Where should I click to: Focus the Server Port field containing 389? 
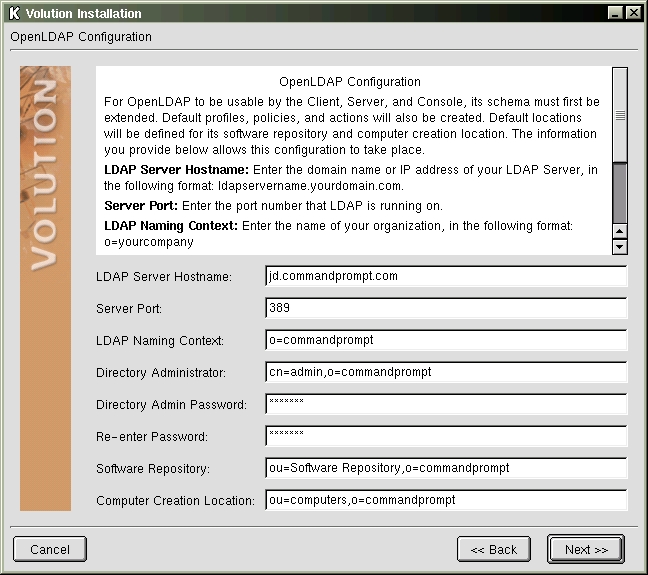click(x=446, y=308)
